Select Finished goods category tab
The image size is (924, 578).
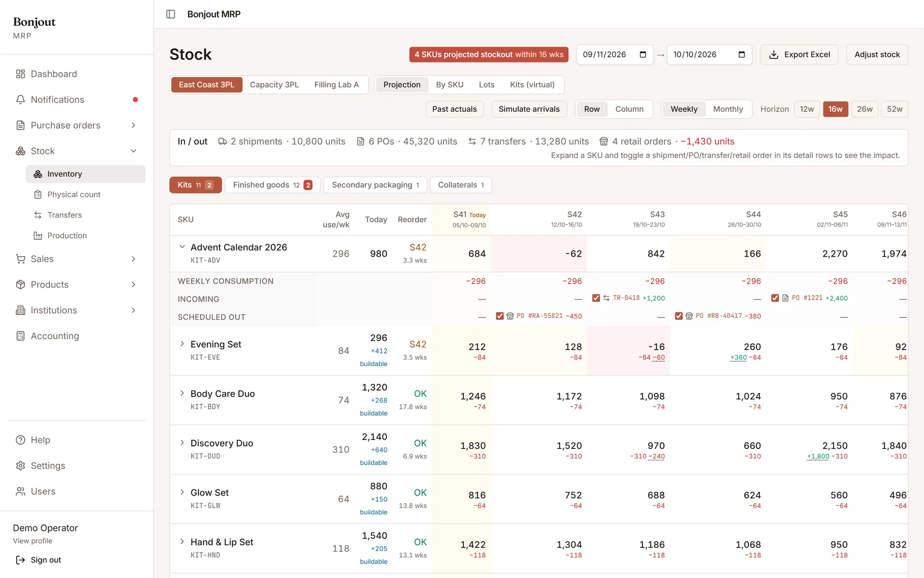click(x=272, y=185)
